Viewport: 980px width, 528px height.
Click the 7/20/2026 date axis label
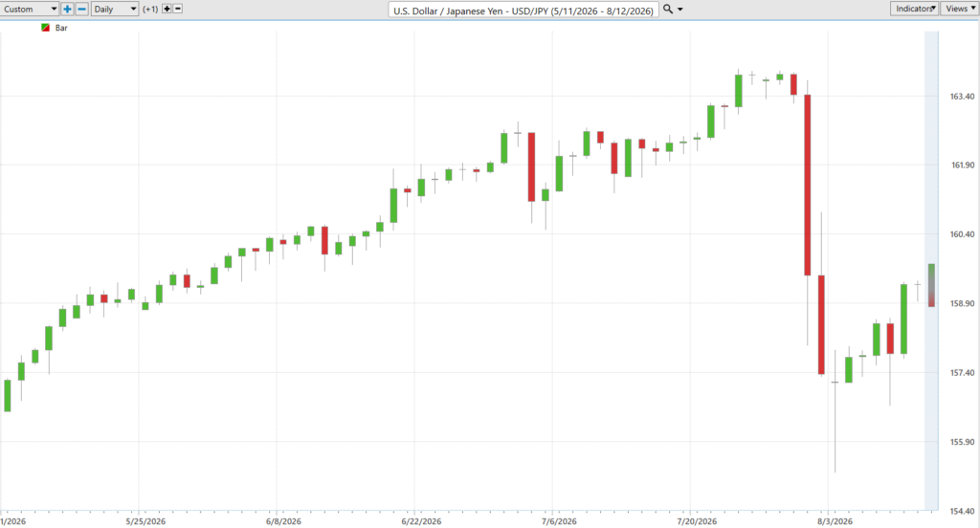(697, 521)
